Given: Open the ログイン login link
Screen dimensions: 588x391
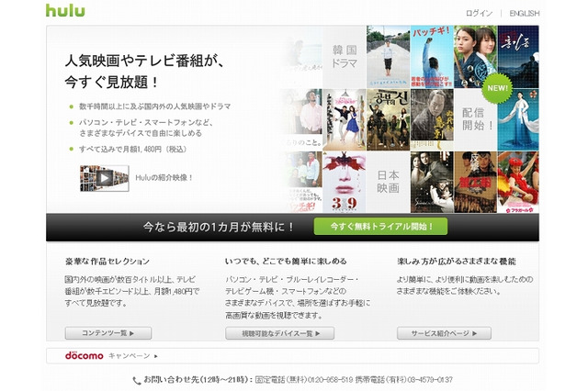Looking at the screenshot, I should click(479, 13).
